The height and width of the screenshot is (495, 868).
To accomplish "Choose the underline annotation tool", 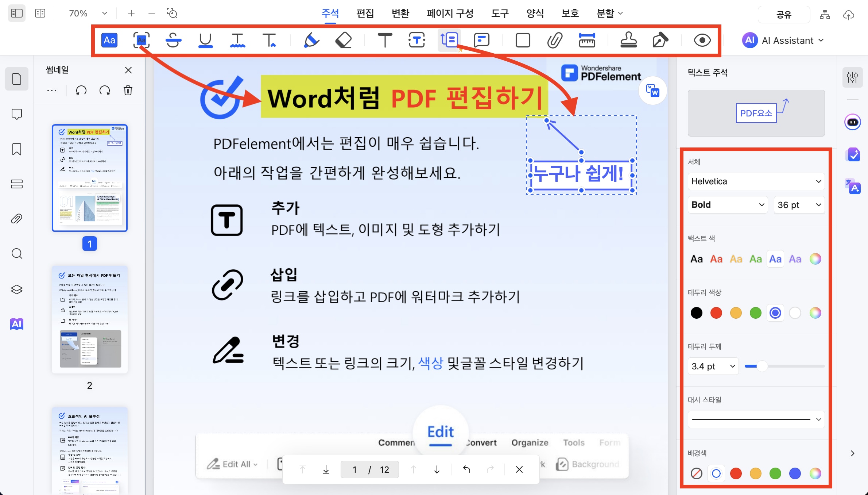I will [205, 40].
